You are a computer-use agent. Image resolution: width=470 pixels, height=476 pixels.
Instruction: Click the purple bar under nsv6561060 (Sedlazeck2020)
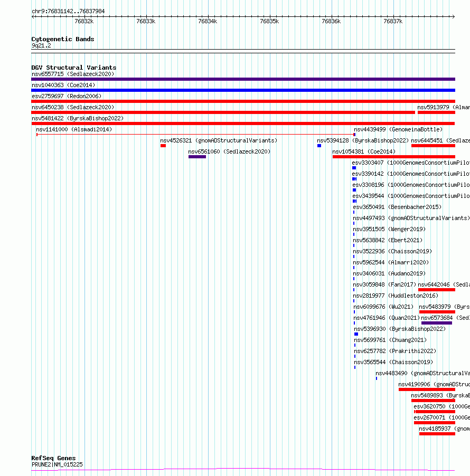pos(197,157)
